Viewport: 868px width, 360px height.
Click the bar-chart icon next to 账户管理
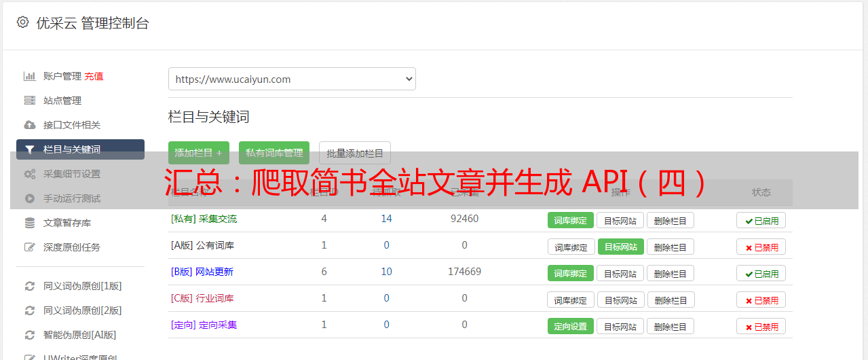pos(30,76)
